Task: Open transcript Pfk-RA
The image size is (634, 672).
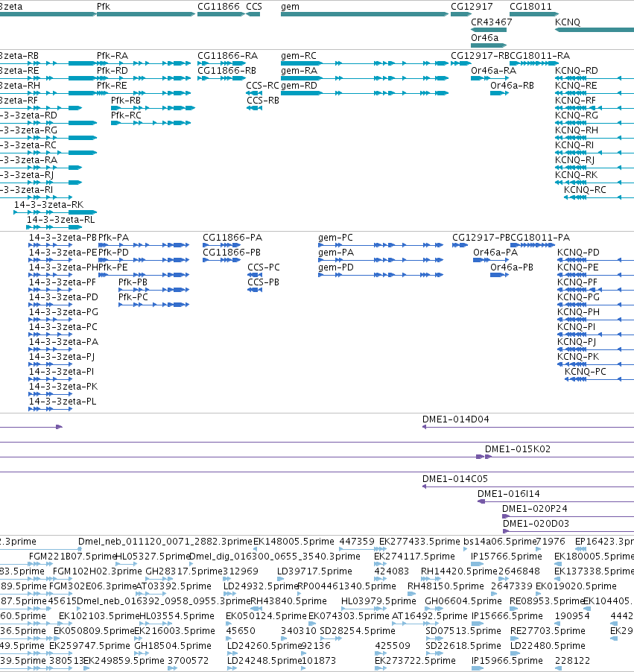Action: (x=112, y=56)
